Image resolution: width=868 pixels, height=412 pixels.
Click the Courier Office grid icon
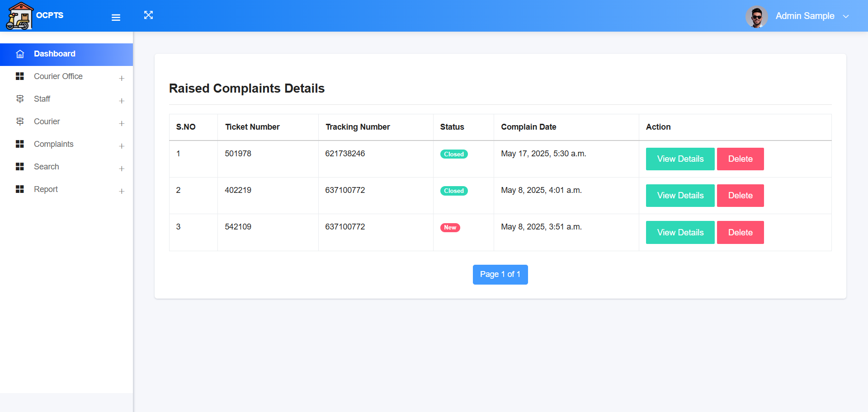tap(20, 76)
